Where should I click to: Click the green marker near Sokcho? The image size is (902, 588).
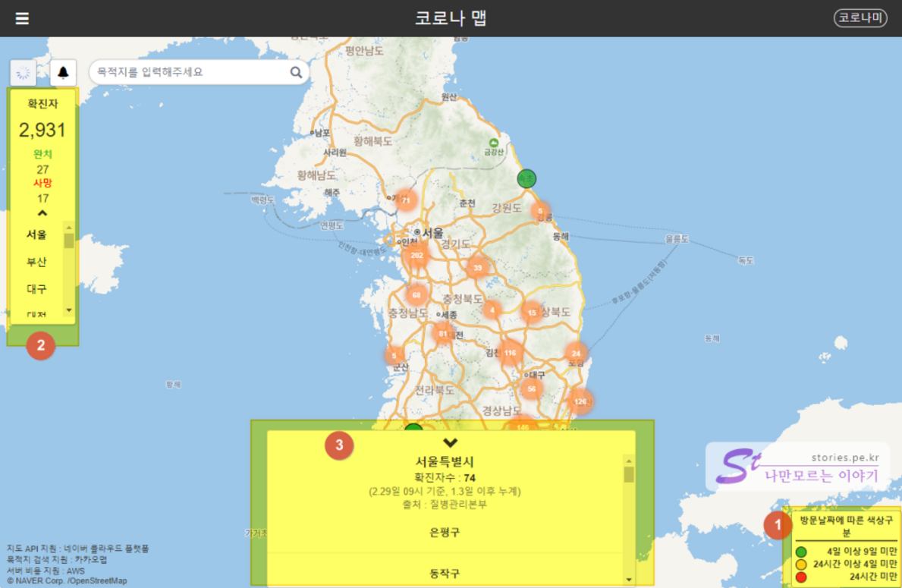coord(526,179)
